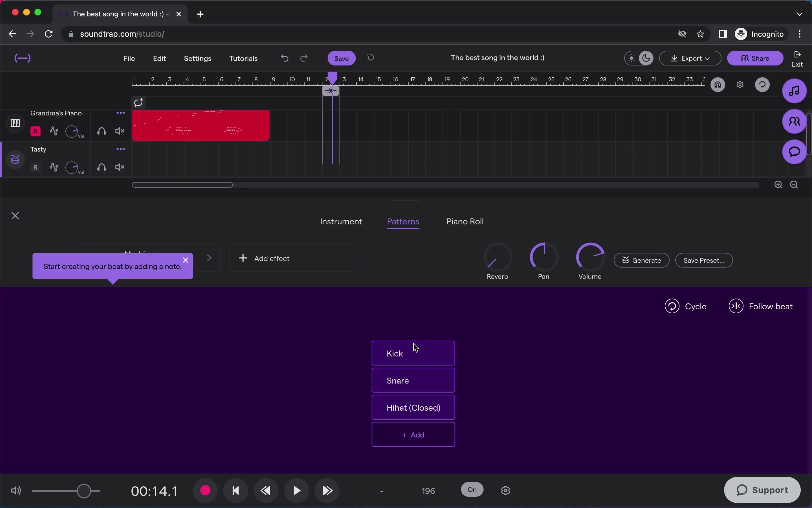Click the master volume speaker icon
This screenshot has height=508, width=812.
(16, 491)
